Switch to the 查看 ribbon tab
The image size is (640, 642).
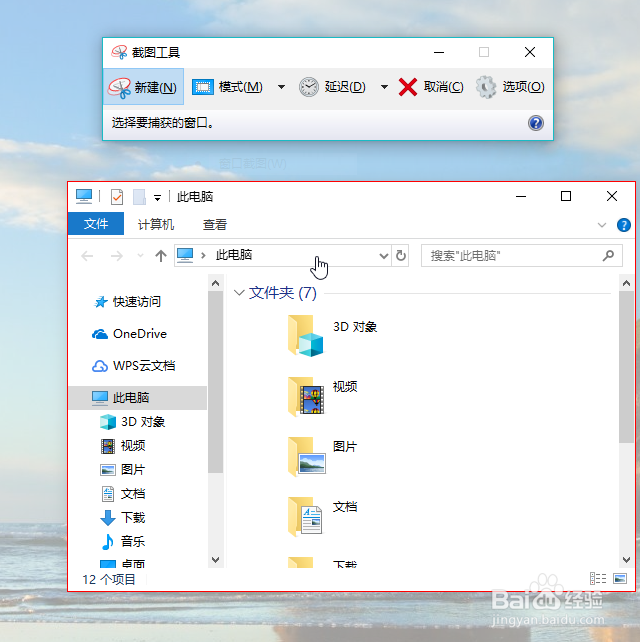click(x=215, y=224)
